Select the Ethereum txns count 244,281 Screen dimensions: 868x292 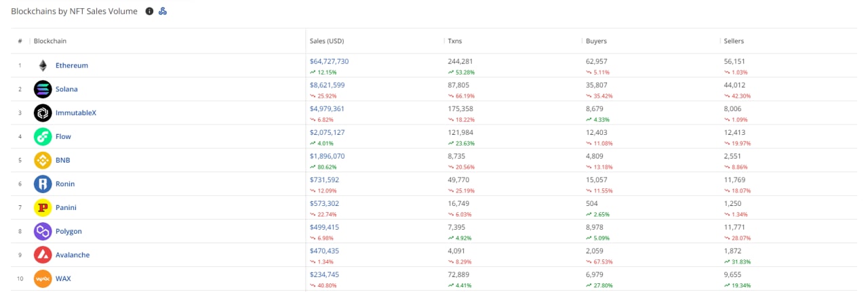[460, 61]
